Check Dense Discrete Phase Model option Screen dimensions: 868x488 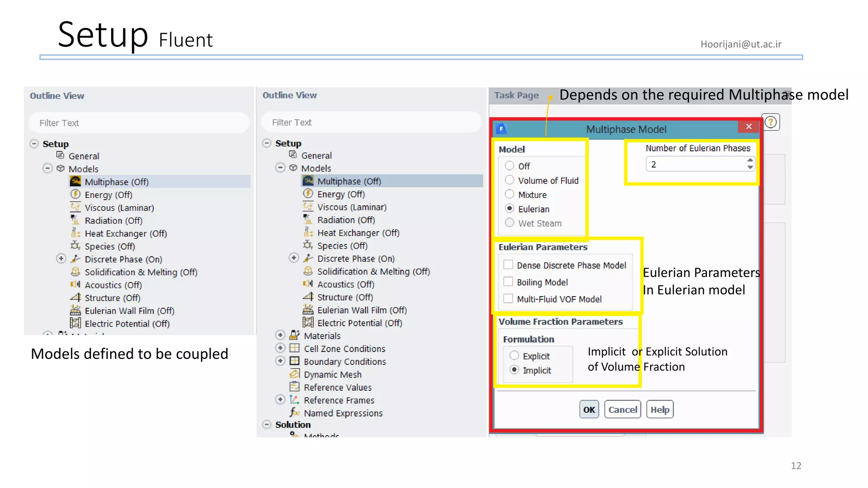point(508,265)
